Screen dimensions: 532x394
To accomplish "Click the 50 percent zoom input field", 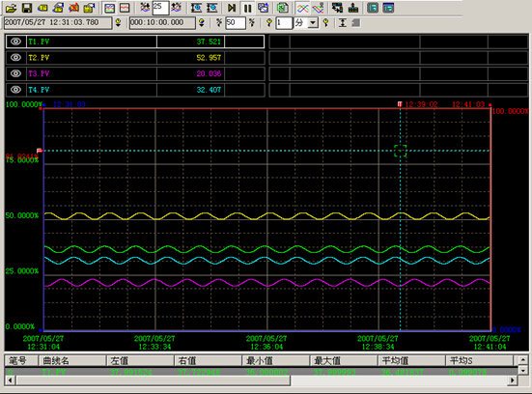I will [x=236, y=23].
